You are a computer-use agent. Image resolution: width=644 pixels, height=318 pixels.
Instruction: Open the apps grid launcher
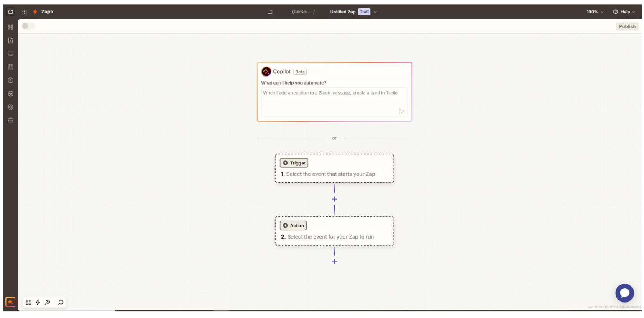tap(25, 12)
